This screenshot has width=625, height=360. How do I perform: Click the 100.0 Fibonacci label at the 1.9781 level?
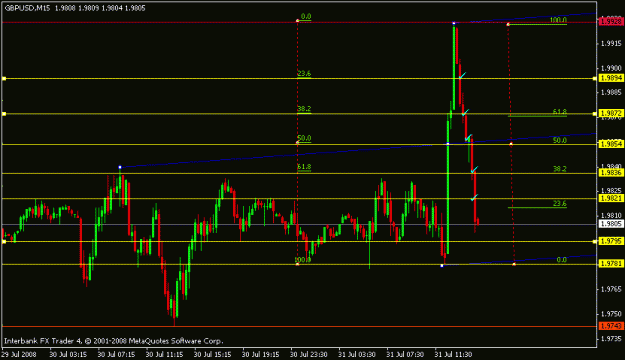(x=303, y=260)
